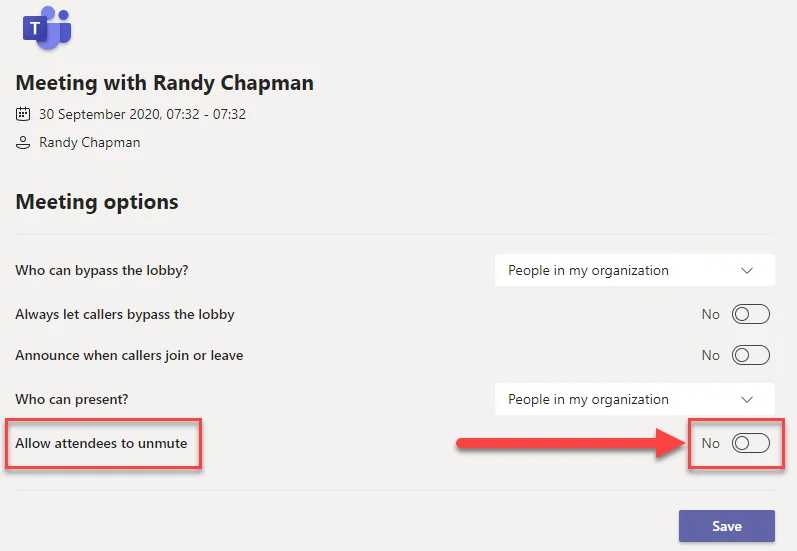
Task: Enable Announce when callers join or leave
Action: pyautogui.click(x=750, y=355)
